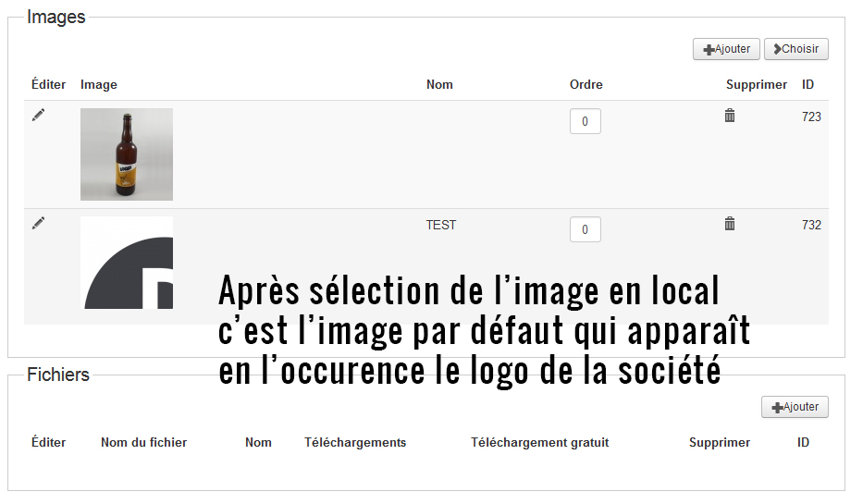Click the Ordre column header
The image size is (863, 504).
[x=586, y=85]
